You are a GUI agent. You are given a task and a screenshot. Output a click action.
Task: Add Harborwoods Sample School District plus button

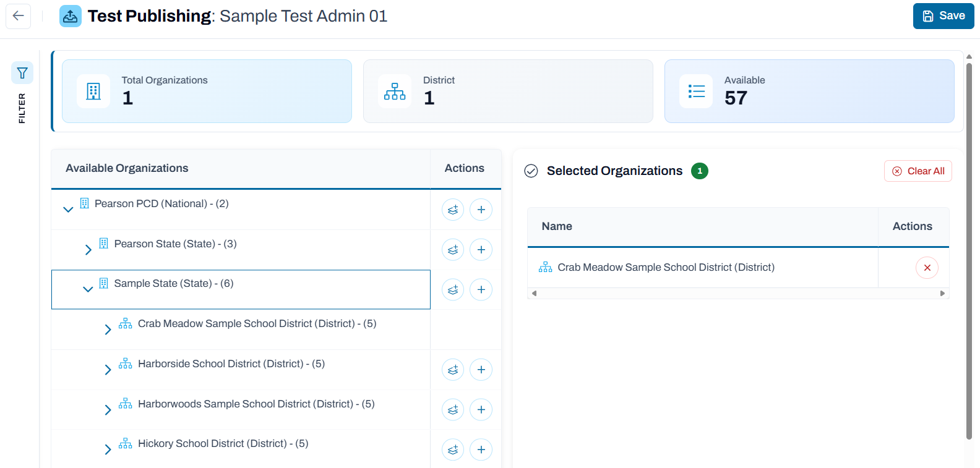click(481, 410)
